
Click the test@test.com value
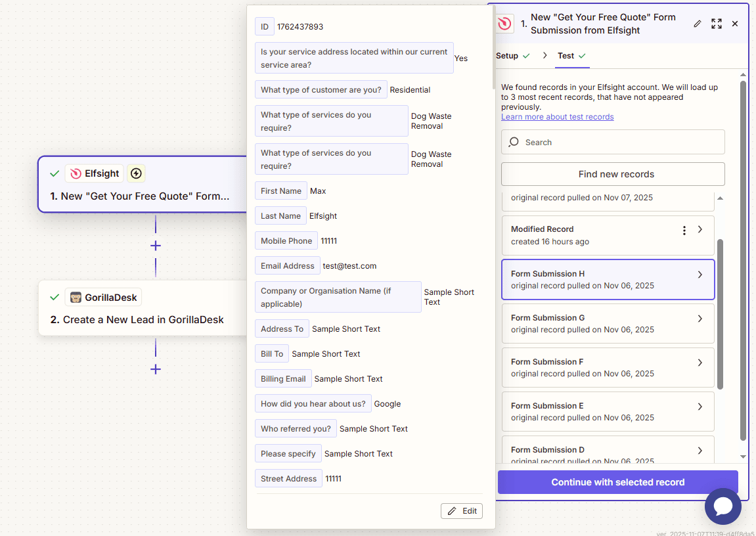(349, 266)
